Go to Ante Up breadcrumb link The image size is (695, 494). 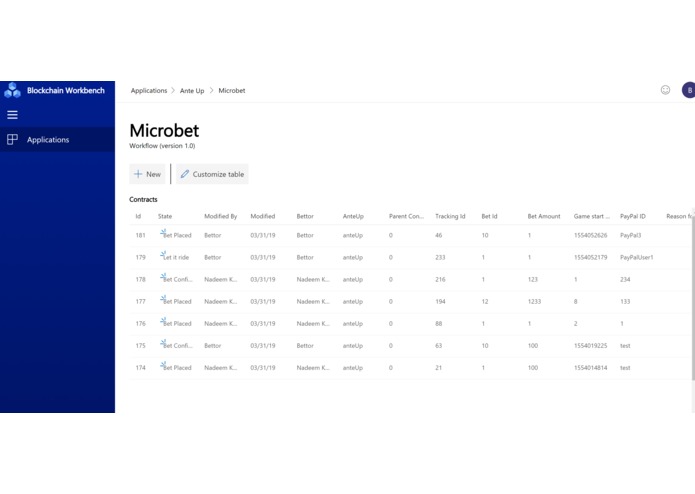pos(192,90)
